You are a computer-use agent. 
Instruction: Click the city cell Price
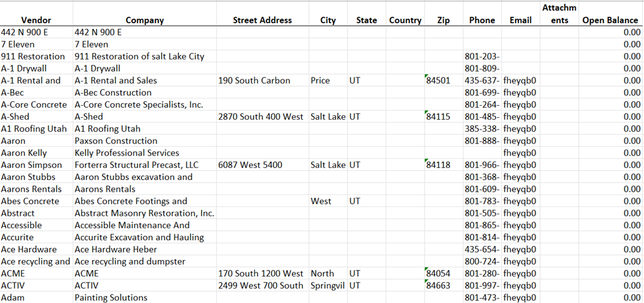(x=328, y=81)
